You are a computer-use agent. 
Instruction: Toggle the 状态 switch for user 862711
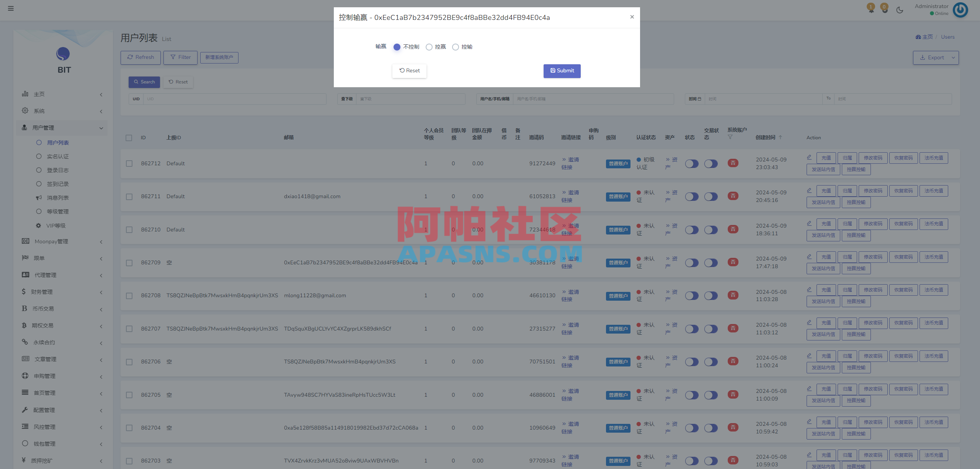691,196
